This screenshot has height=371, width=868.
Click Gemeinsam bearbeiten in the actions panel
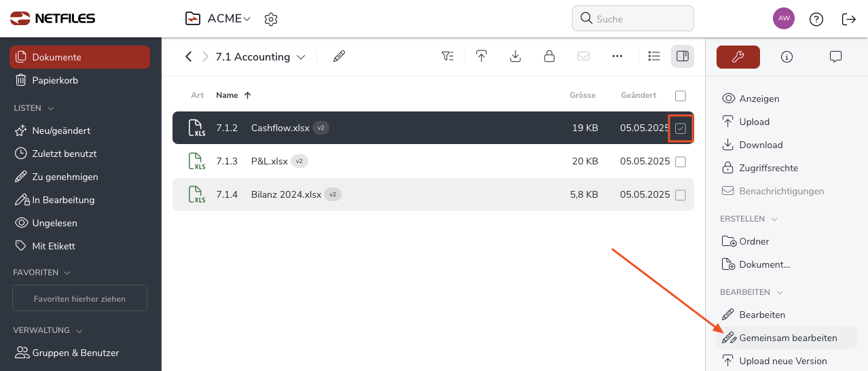pos(788,338)
